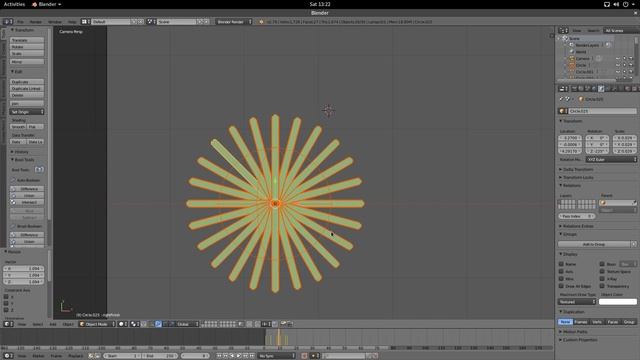Toggle visibility of Camera in outliner
The width and height of the screenshot is (640, 360).
pyautogui.click(x=618, y=58)
